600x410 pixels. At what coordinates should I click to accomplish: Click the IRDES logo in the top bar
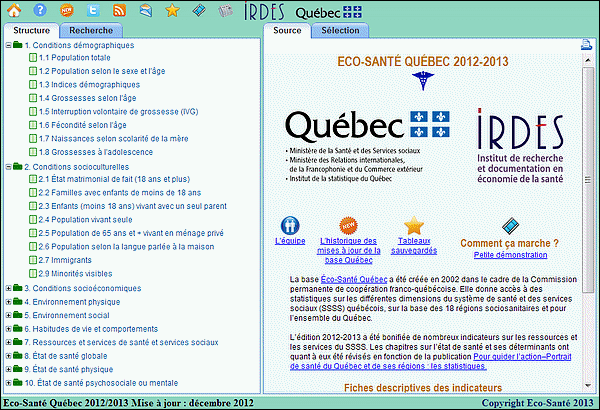click(264, 11)
